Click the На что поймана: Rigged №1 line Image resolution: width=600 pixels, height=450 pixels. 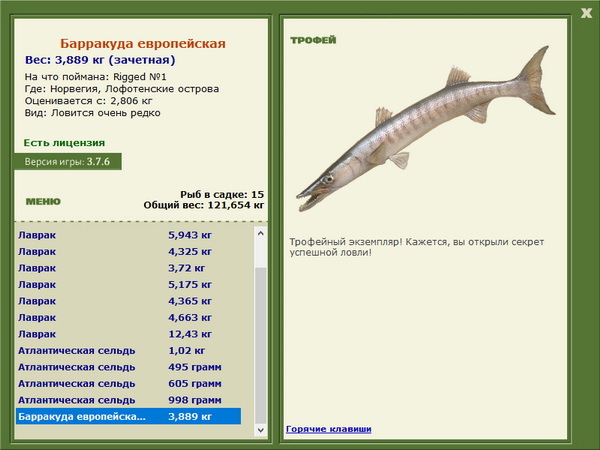click(x=96, y=77)
